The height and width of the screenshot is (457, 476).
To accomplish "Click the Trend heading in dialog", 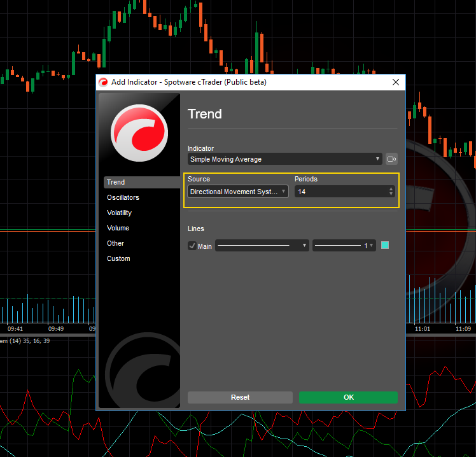I will point(205,114).
